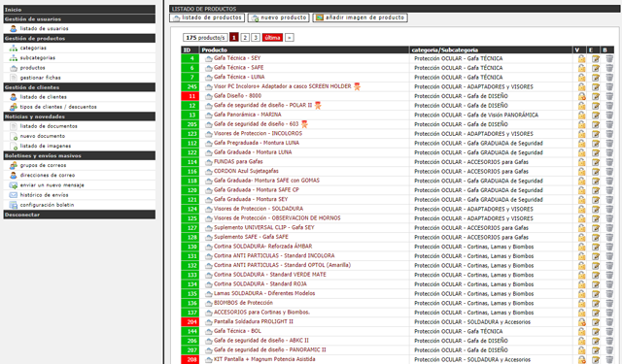Click añadir imagen de producto button
The height and width of the screenshot is (364, 622).
tap(360, 17)
